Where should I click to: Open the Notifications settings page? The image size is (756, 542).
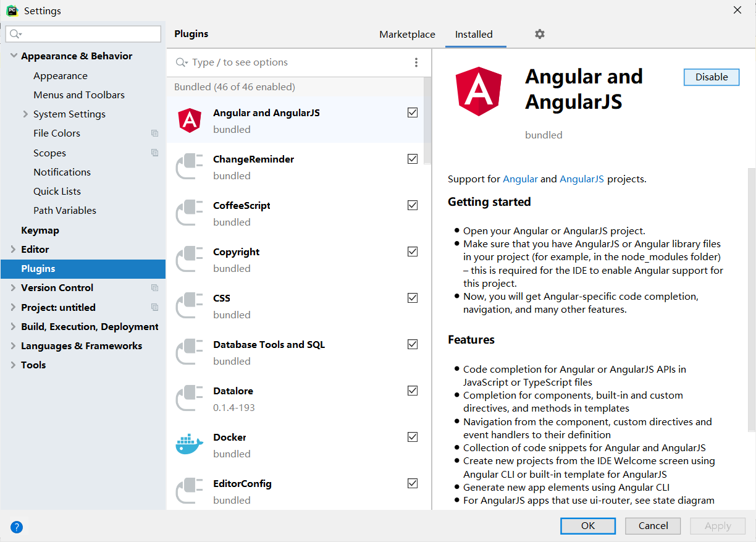[62, 172]
